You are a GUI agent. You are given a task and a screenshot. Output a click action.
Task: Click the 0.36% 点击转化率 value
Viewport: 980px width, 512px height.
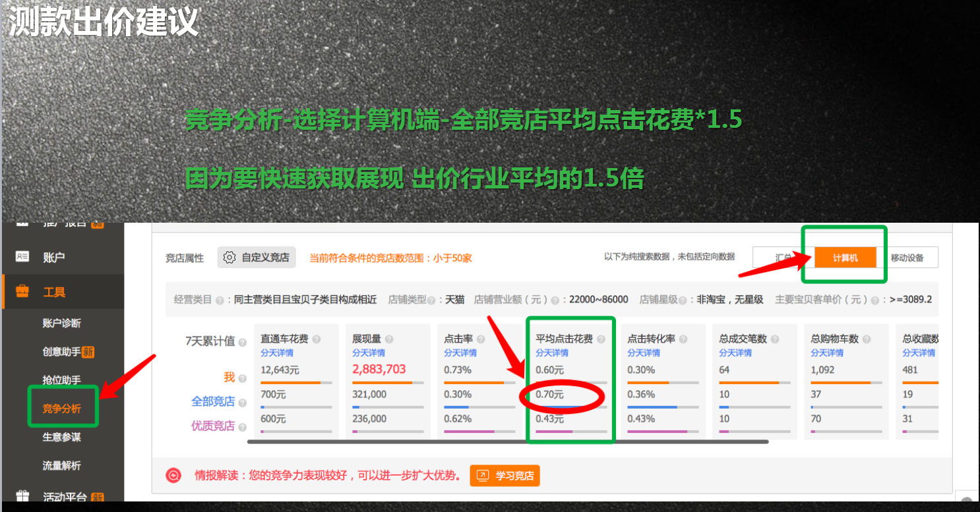tap(641, 394)
